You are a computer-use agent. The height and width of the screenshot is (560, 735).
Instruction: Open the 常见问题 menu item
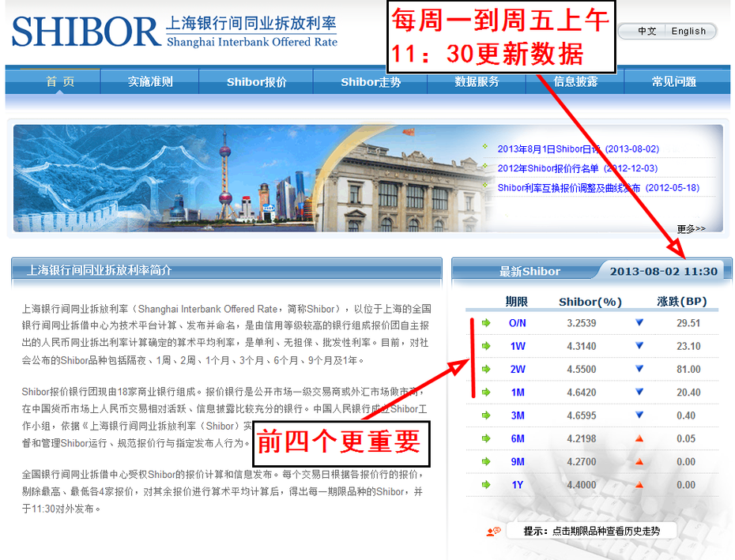click(x=673, y=81)
